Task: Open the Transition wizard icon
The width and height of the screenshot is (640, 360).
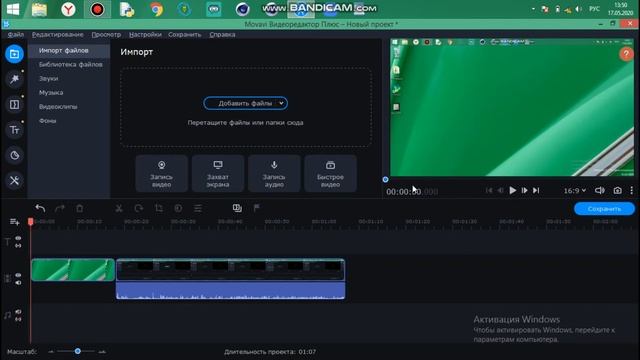Action: (x=237, y=209)
